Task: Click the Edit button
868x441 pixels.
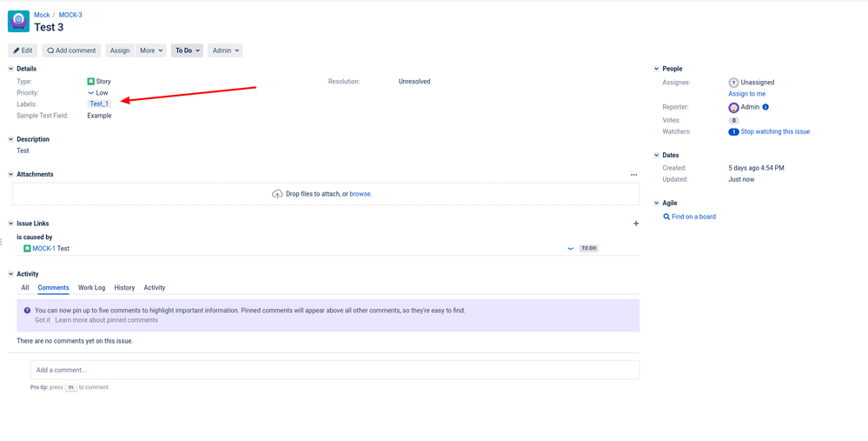Action: 23,50
